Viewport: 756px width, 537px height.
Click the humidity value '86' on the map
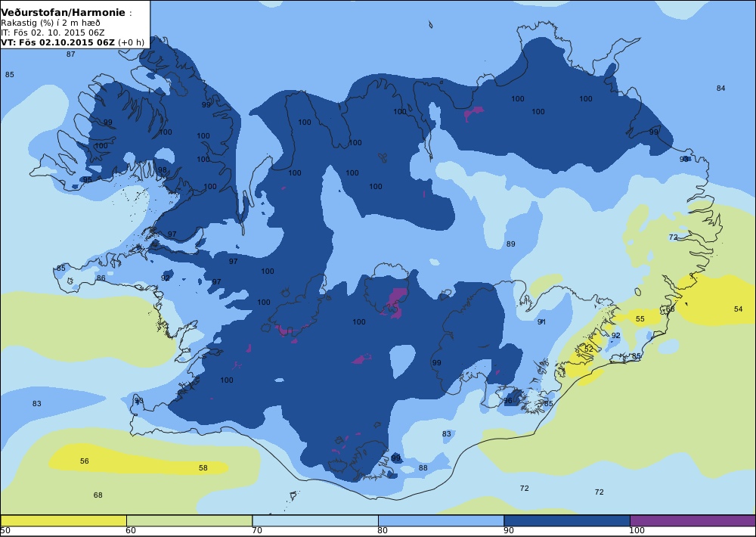(101, 278)
